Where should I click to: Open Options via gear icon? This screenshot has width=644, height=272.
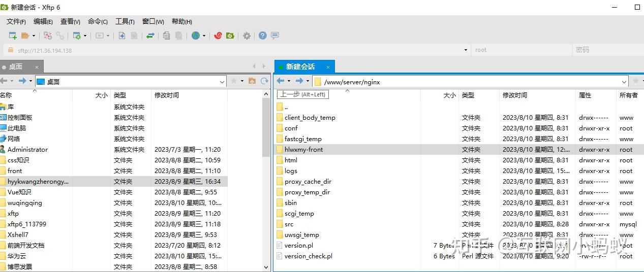(247, 36)
